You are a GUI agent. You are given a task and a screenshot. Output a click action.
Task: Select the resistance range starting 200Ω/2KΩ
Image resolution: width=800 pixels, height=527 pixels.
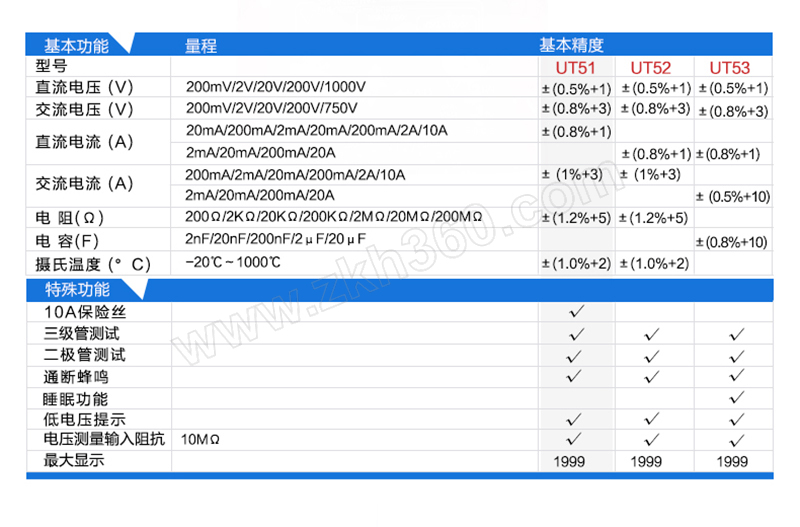[x=333, y=217]
